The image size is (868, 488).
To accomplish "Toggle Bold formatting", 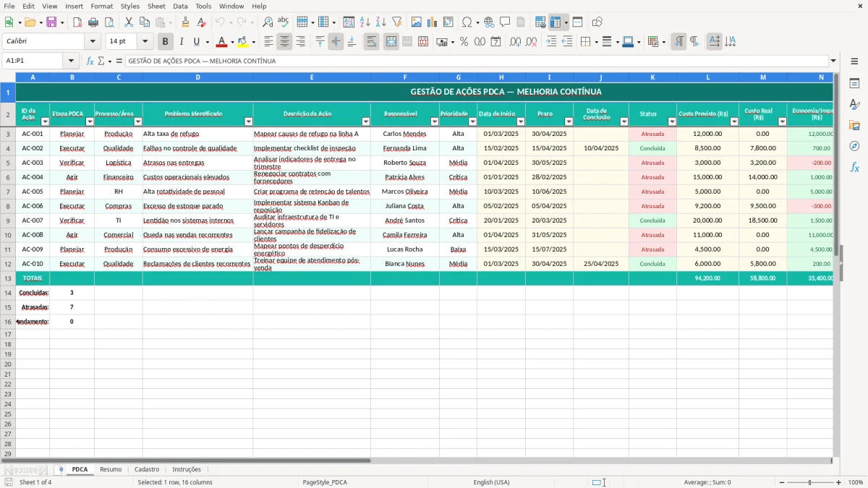I will click(166, 42).
